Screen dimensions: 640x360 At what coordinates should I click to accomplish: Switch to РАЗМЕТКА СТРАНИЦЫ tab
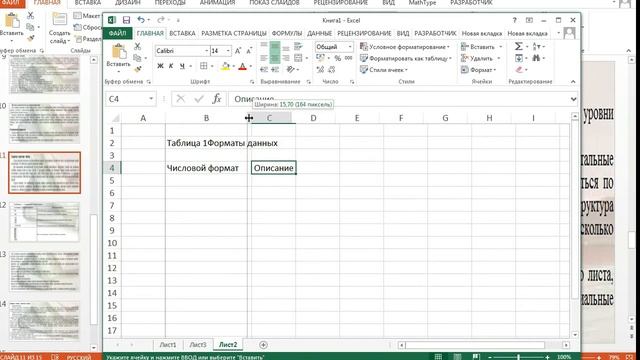pos(234,33)
